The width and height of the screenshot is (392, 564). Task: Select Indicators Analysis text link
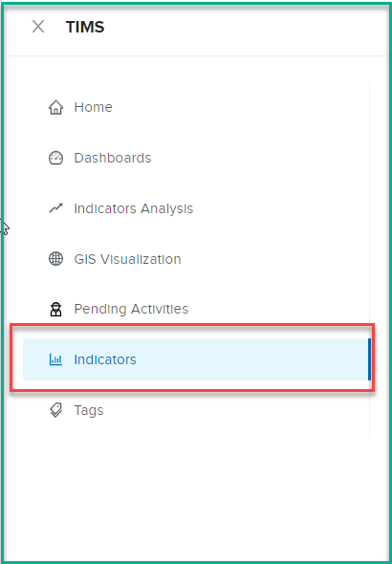pos(134,208)
